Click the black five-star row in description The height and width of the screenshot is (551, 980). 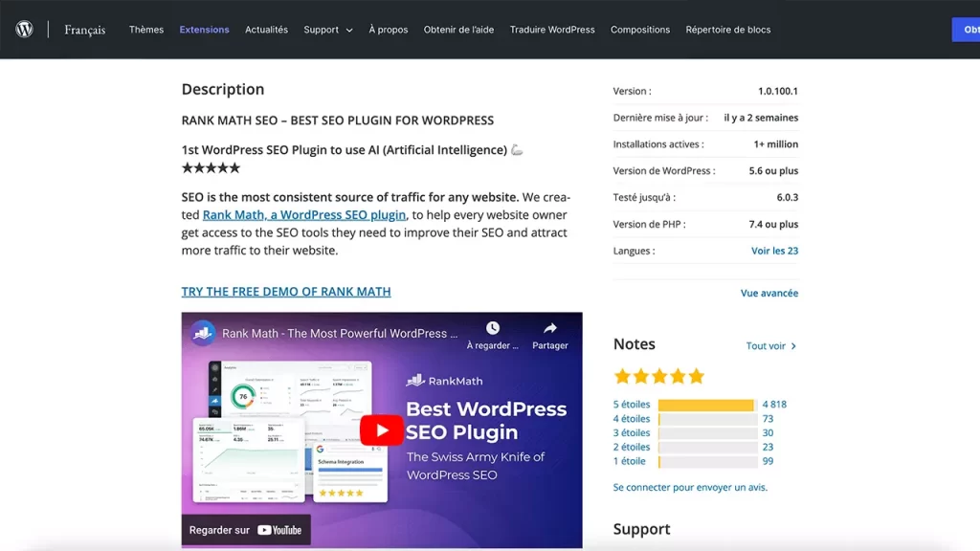[x=211, y=168]
